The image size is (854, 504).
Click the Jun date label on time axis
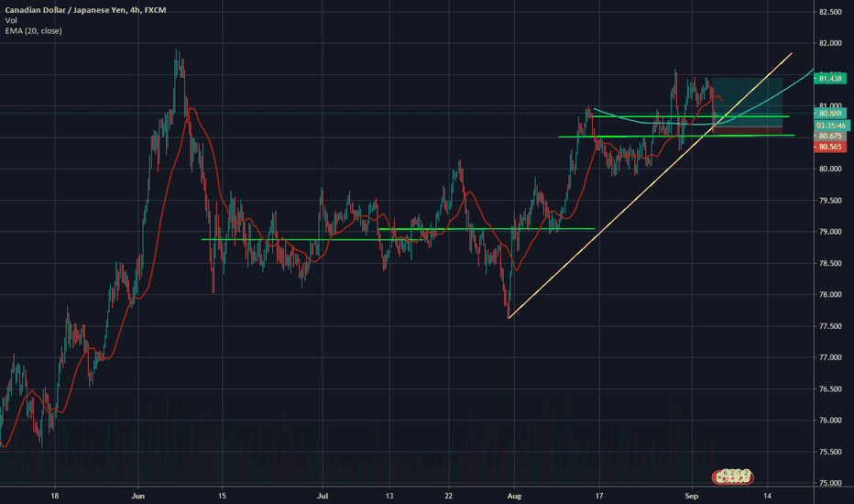point(138,496)
